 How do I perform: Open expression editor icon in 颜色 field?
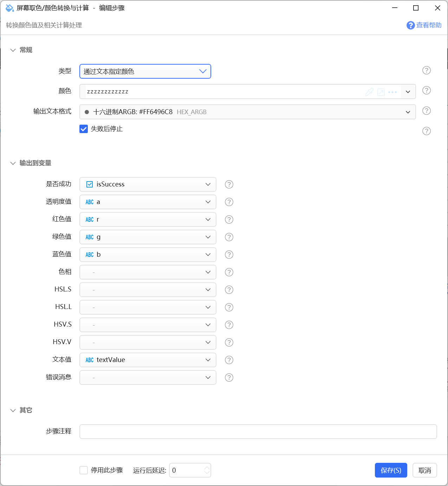[x=381, y=92]
